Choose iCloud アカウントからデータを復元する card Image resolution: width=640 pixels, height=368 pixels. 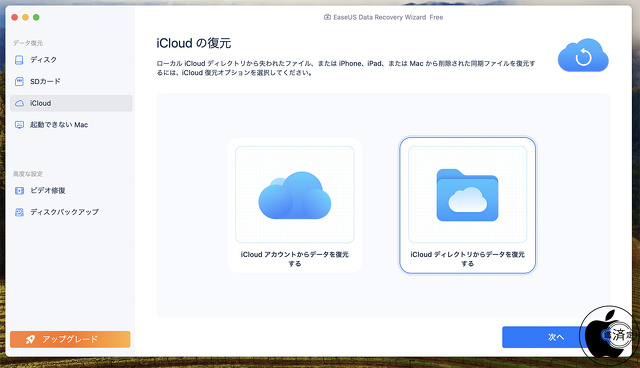tap(295, 205)
